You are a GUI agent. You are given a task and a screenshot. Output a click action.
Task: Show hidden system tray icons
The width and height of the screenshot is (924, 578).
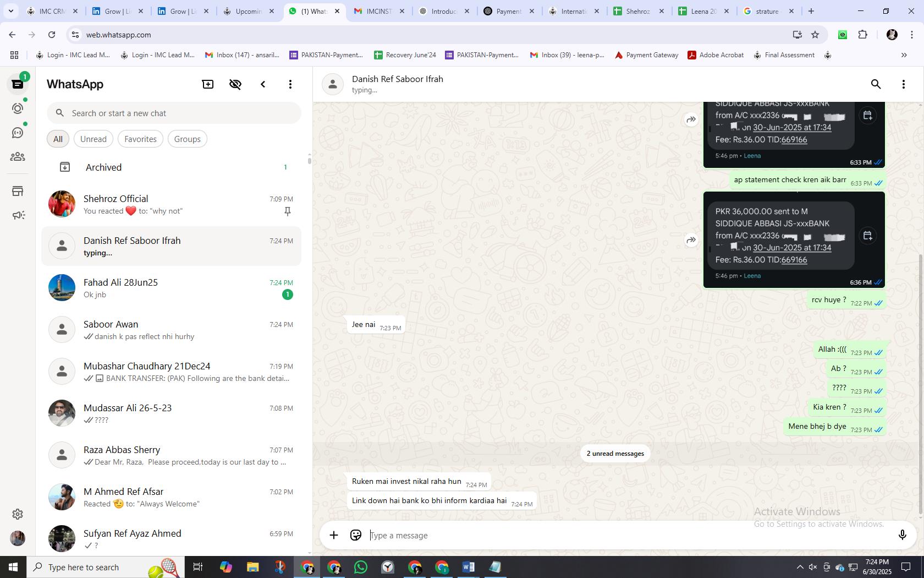point(800,567)
